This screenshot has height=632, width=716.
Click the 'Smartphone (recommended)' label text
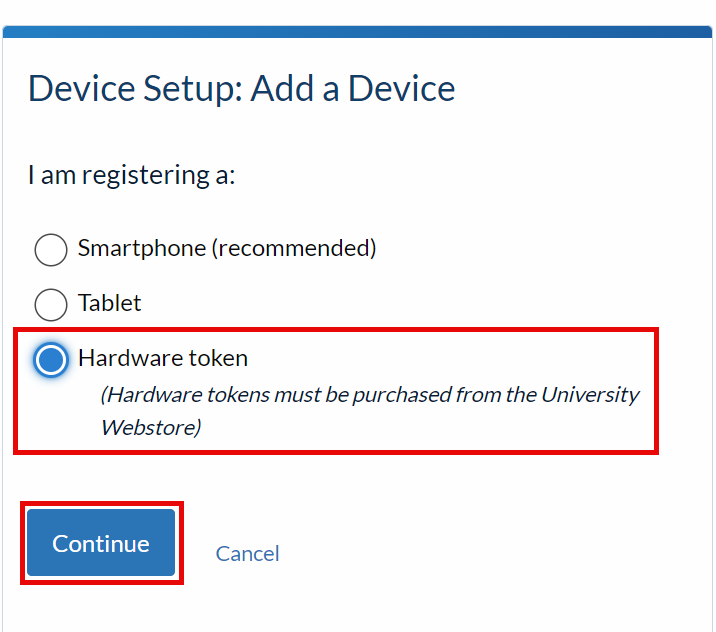click(227, 248)
